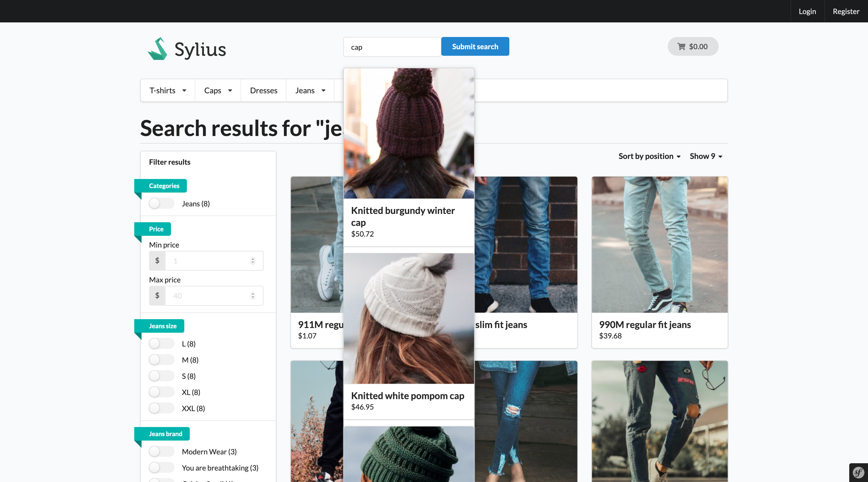This screenshot has width=868, height=482.
Task: Open the Show 9 dropdown
Action: (x=706, y=156)
